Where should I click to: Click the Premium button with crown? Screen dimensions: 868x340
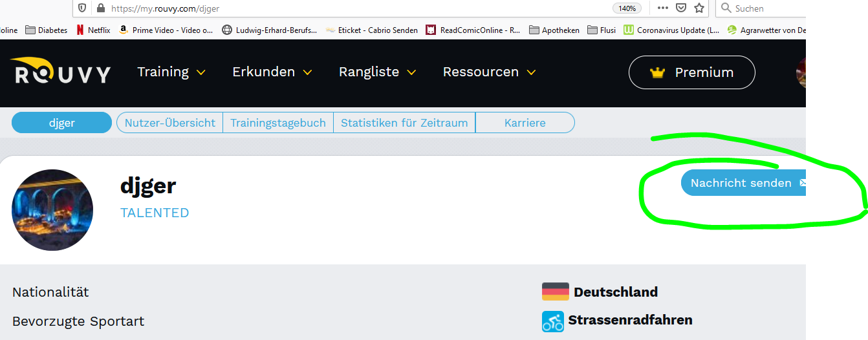pos(691,72)
